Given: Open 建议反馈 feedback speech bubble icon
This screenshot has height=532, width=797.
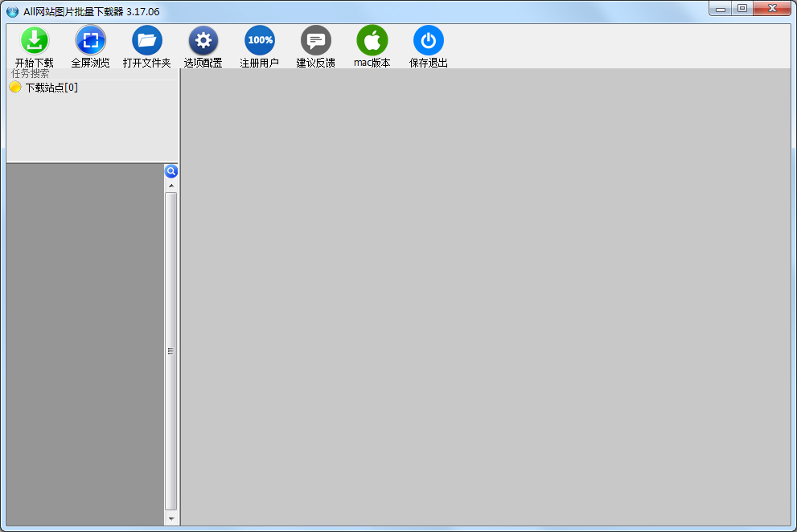Looking at the screenshot, I should (315, 41).
